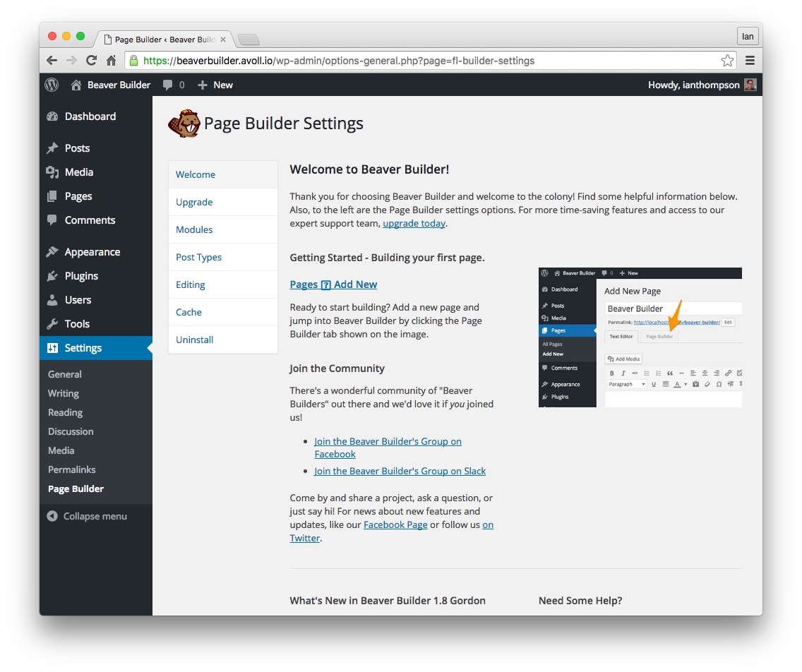Select Page Builder submenu item
This screenshot has height=672, width=802.
(76, 489)
